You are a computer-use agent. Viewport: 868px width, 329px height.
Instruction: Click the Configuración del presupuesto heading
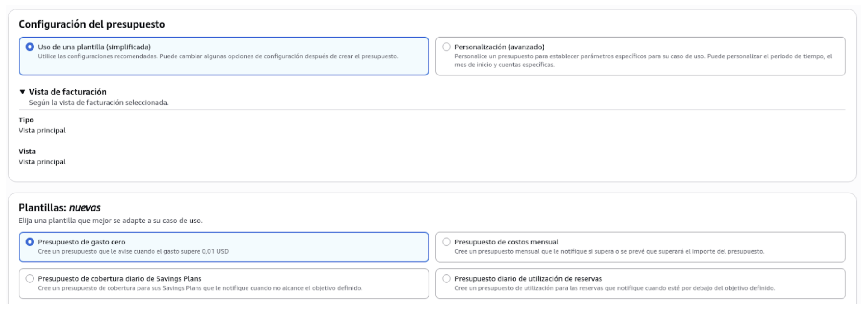pos(92,24)
